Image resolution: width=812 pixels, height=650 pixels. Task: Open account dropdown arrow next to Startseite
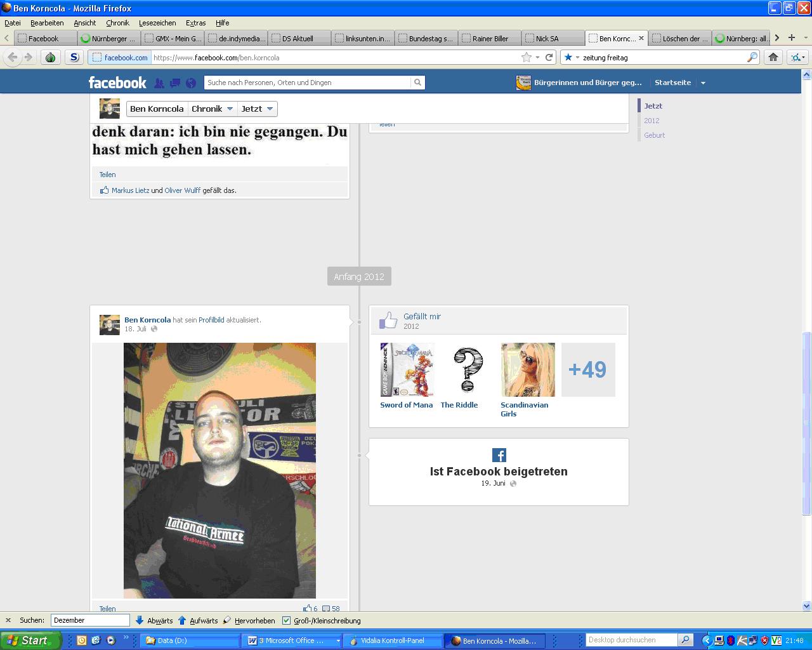pos(703,83)
